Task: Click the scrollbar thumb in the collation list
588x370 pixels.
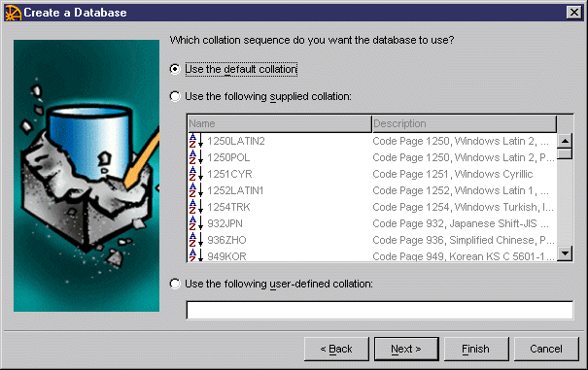Action: pyautogui.click(x=565, y=154)
